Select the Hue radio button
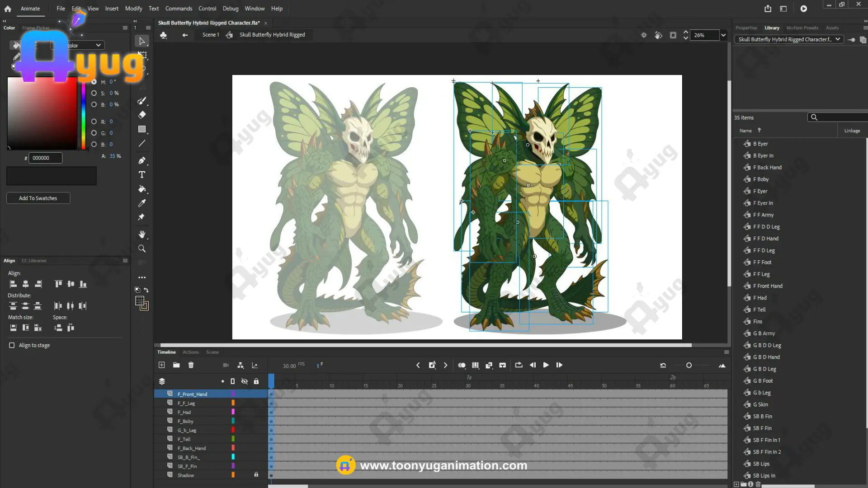This screenshot has height=488, width=868. click(x=94, y=82)
